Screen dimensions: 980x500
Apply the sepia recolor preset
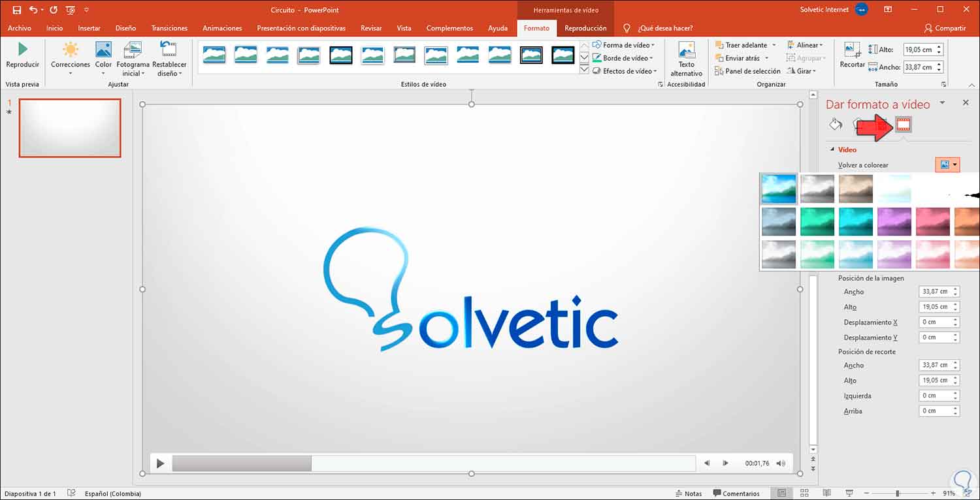click(x=856, y=189)
